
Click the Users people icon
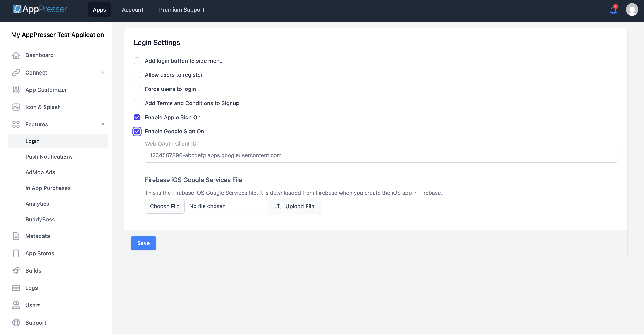point(16,305)
